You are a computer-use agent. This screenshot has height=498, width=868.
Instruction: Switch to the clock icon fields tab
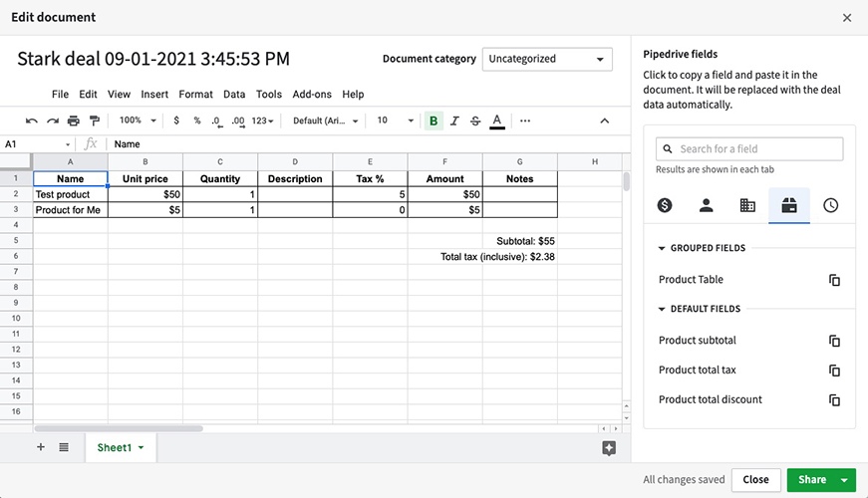(830, 205)
